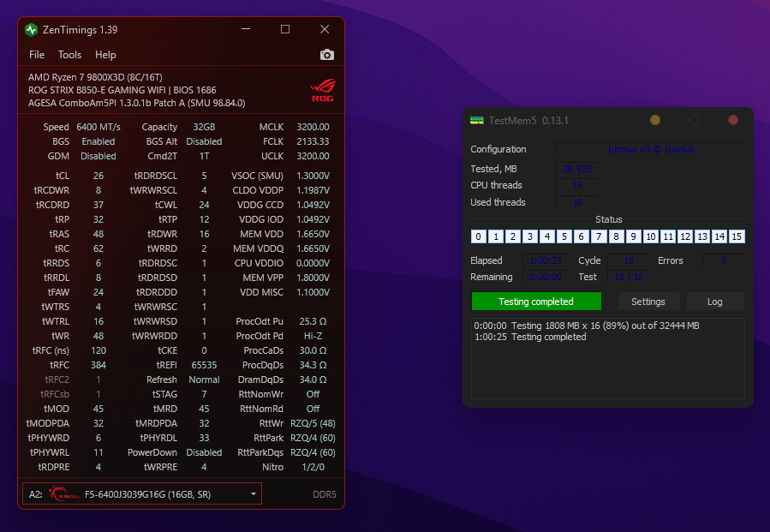
Task: Click the camera screenshot icon in ZenTimings
Action: [x=327, y=55]
